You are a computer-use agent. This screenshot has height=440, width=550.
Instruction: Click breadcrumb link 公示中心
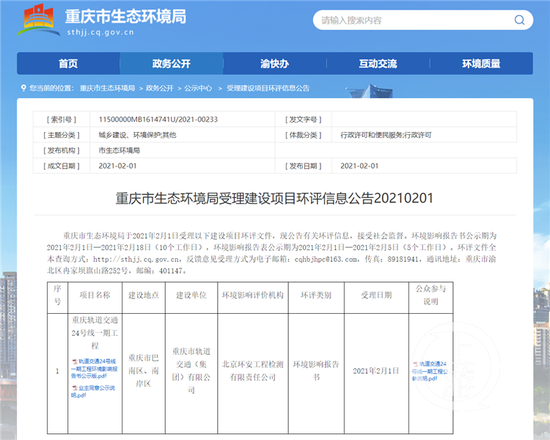198,88
